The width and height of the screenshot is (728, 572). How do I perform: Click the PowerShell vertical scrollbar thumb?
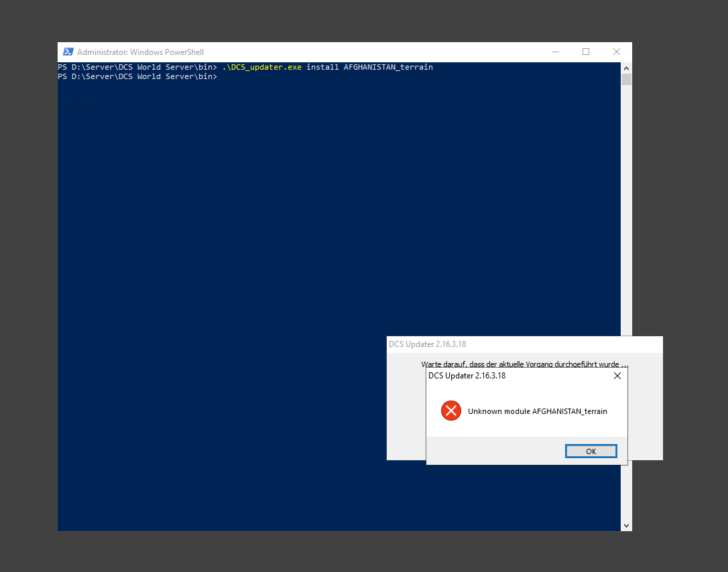(626, 79)
